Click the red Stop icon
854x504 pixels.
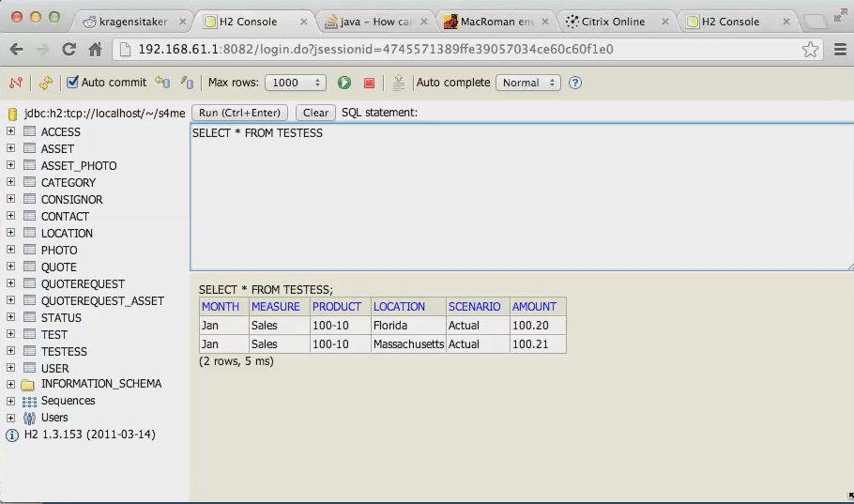(369, 83)
